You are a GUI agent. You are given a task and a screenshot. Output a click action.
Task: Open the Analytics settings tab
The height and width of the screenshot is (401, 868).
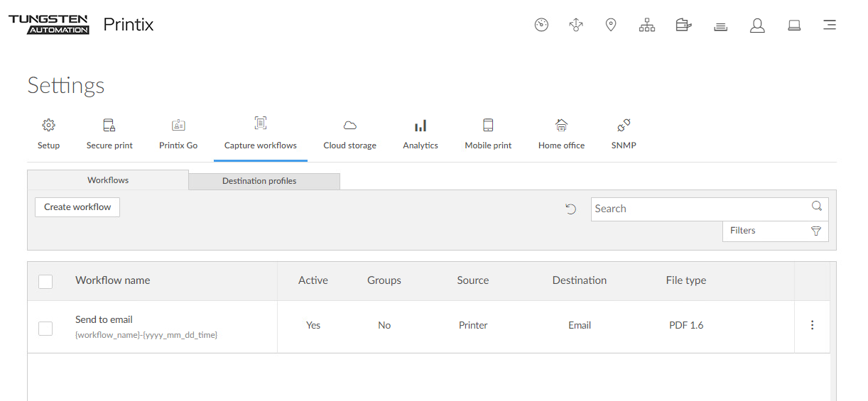[x=421, y=133]
